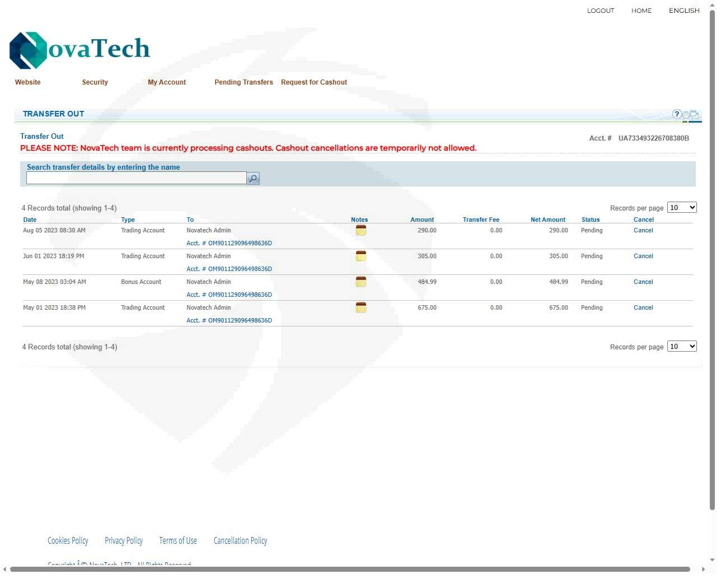Open notes icon for May 08 2023 transfer
The width and height of the screenshot is (721, 588).
(x=361, y=282)
